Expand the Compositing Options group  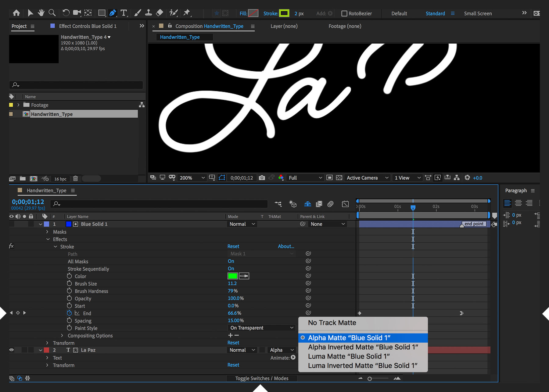[x=62, y=336]
